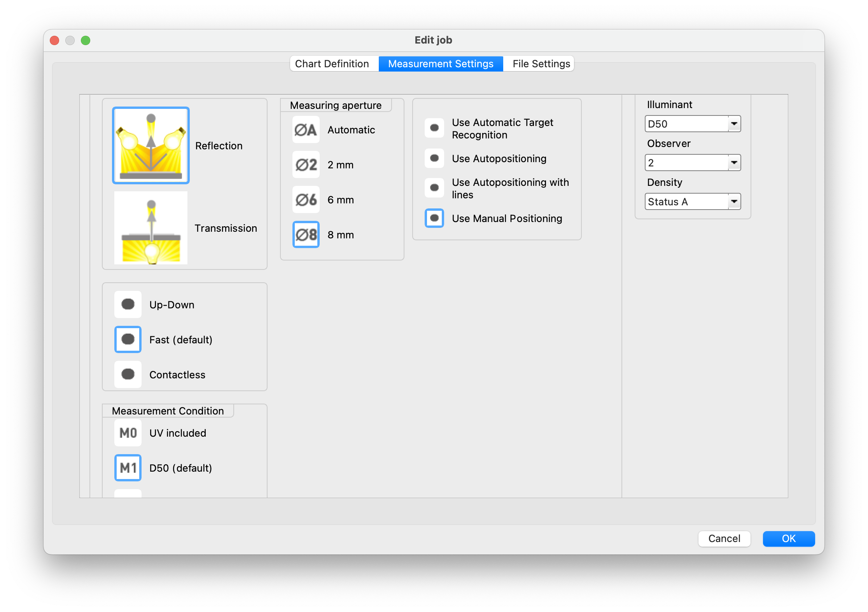Select Use Manual Positioning option
Image resolution: width=868 pixels, height=612 pixels.
(434, 219)
